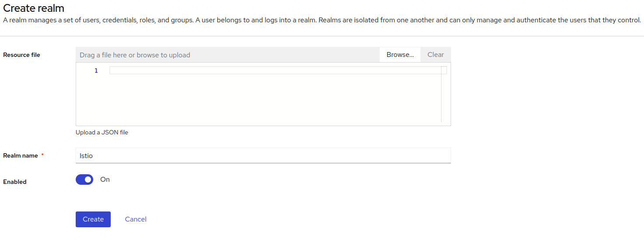Click the red required asterisk by Realm name
This screenshot has width=644, height=243.
[x=42, y=155]
